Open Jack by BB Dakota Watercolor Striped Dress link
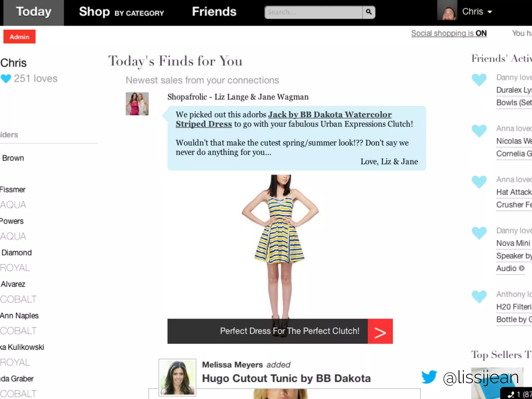This screenshot has width=532, height=399. coord(329,115)
